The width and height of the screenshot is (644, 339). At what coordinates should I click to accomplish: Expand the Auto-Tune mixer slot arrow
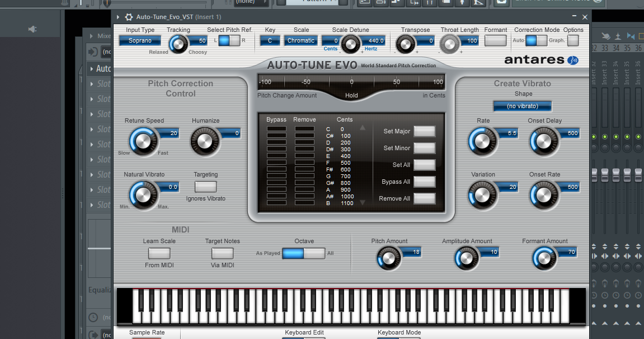[x=92, y=69]
